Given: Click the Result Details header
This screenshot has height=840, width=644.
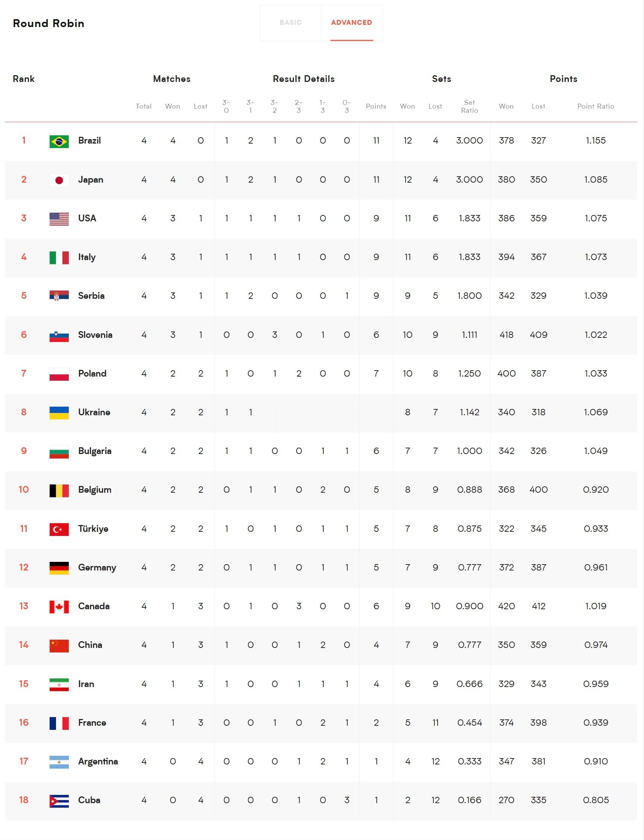Looking at the screenshot, I should (304, 79).
